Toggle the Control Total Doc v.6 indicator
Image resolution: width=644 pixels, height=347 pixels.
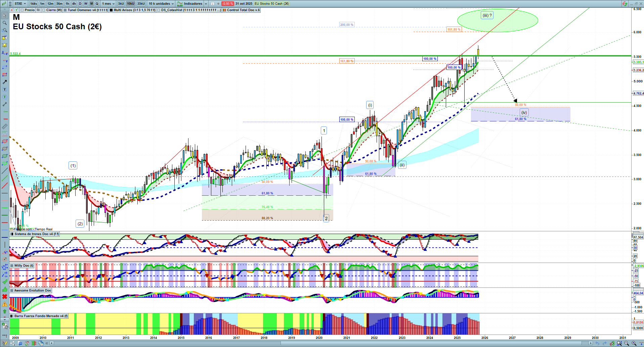[224, 10]
